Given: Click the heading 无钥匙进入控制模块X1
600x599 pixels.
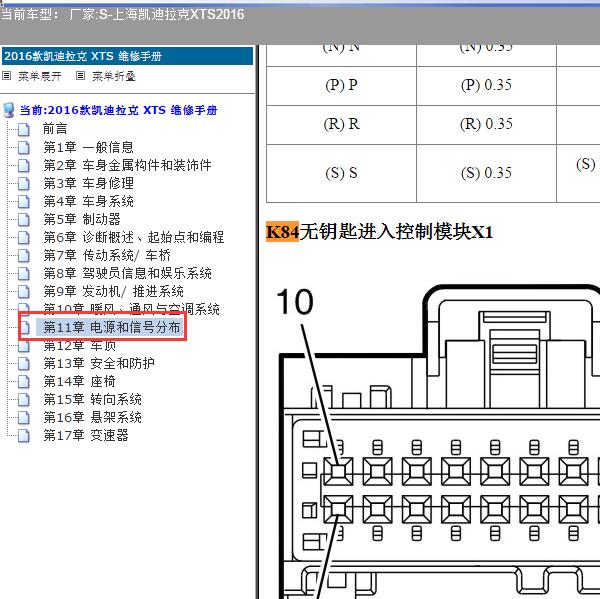Looking at the screenshot, I should point(396,232).
